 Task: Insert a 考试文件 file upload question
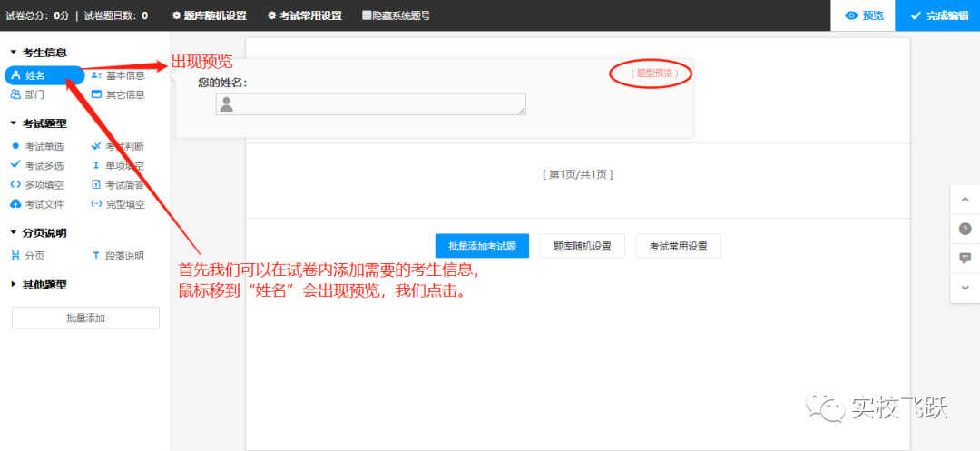(x=37, y=204)
